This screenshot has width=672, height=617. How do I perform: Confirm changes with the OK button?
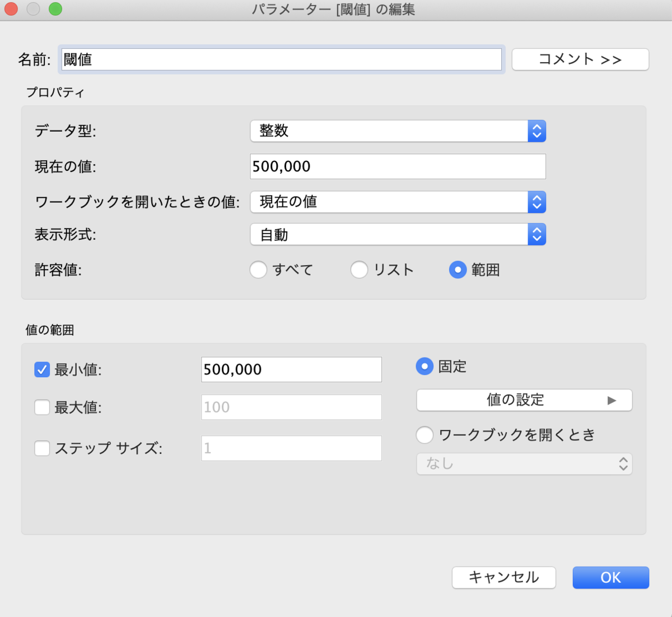click(x=610, y=578)
